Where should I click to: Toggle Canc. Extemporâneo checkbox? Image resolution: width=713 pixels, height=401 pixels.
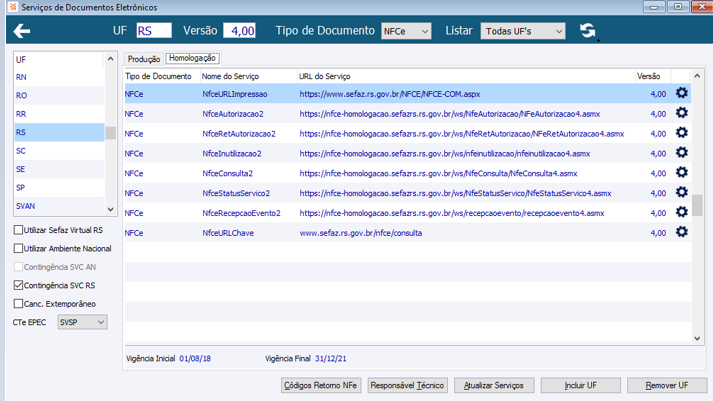(18, 304)
